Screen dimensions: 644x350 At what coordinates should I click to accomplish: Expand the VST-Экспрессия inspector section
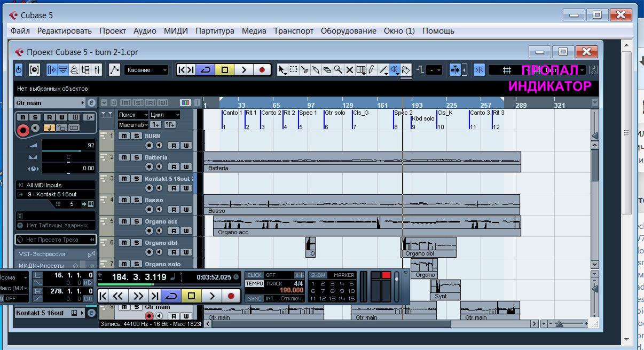56,254
